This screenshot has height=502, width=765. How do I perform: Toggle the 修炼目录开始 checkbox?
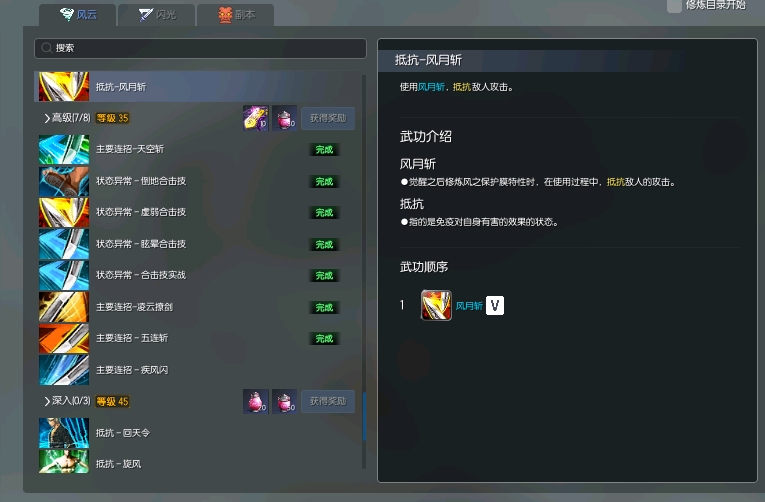(674, 6)
